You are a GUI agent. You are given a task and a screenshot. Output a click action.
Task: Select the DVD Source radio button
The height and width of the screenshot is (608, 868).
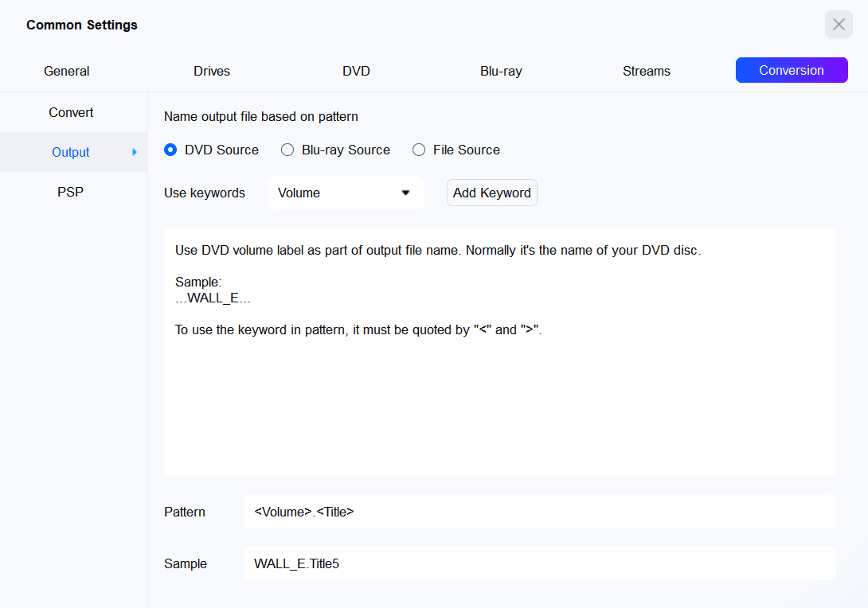tap(170, 150)
